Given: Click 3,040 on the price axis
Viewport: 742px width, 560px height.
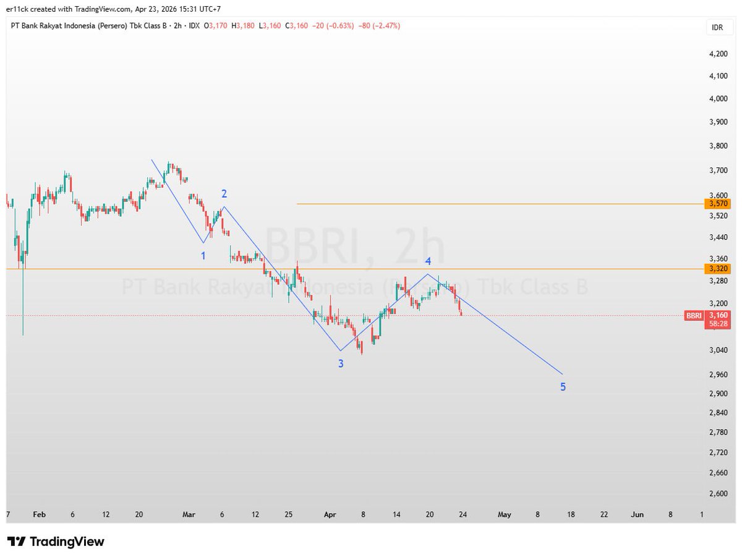Looking at the screenshot, I should (x=719, y=350).
